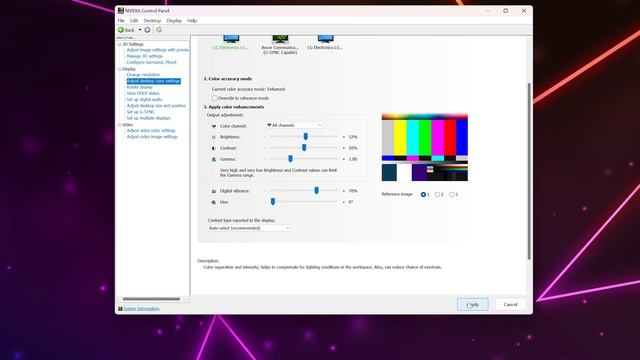Click the Digital vibrance slider thumb
640x360 pixels.
point(316,191)
